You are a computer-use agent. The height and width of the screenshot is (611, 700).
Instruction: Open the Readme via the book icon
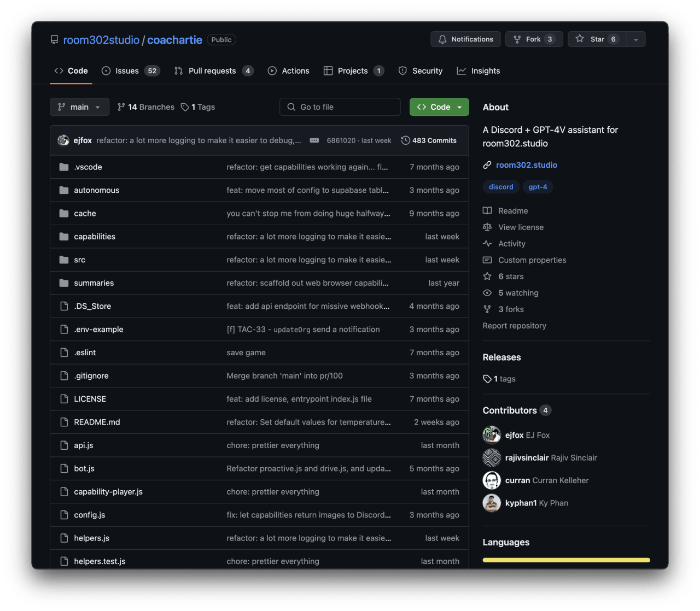[487, 210]
